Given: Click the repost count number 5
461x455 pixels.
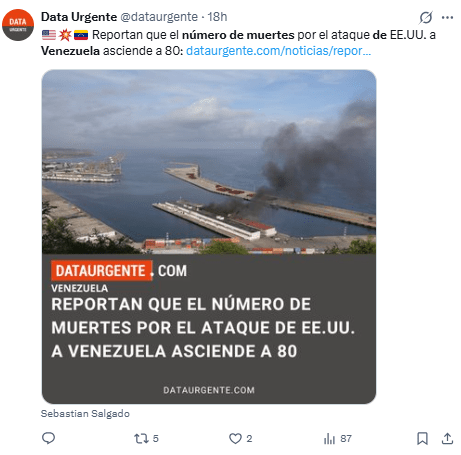Looking at the screenshot, I should coord(156,438).
